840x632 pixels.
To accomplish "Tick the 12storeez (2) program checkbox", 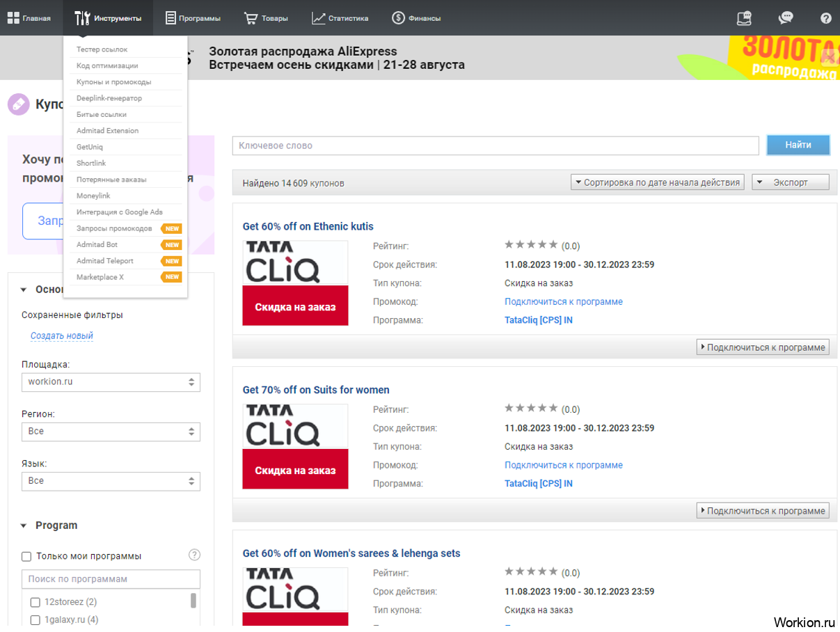I will click(35, 602).
